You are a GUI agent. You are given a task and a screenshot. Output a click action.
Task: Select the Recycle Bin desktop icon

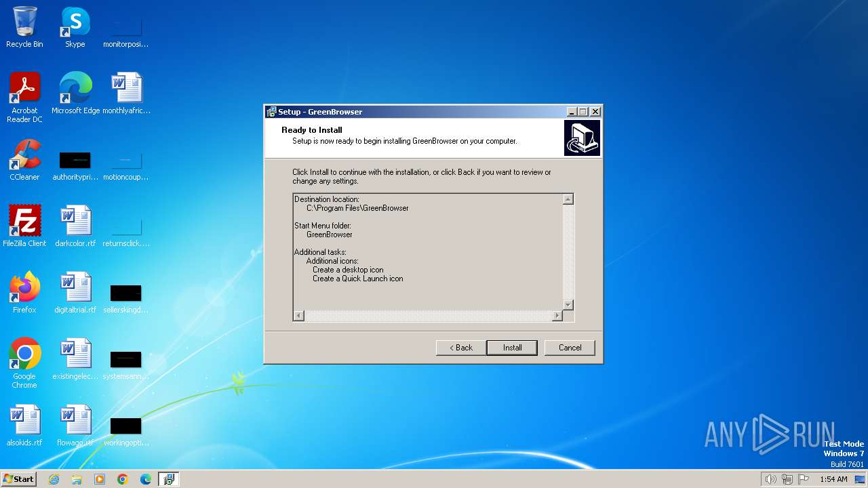(24, 27)
